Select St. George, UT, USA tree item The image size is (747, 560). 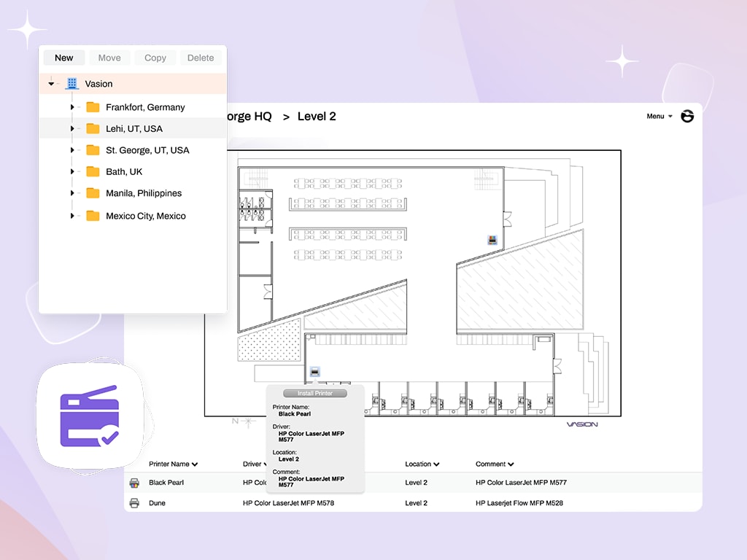[147, 150]
